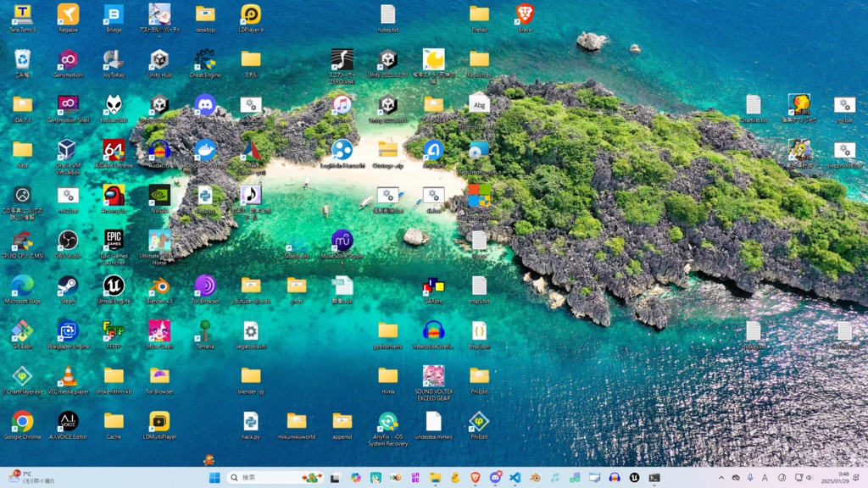Click the Blender 4.1 desktop shortcut
The width and height of the screenshot is (868, 488).
pyautogui.click(x=159, y=290)
